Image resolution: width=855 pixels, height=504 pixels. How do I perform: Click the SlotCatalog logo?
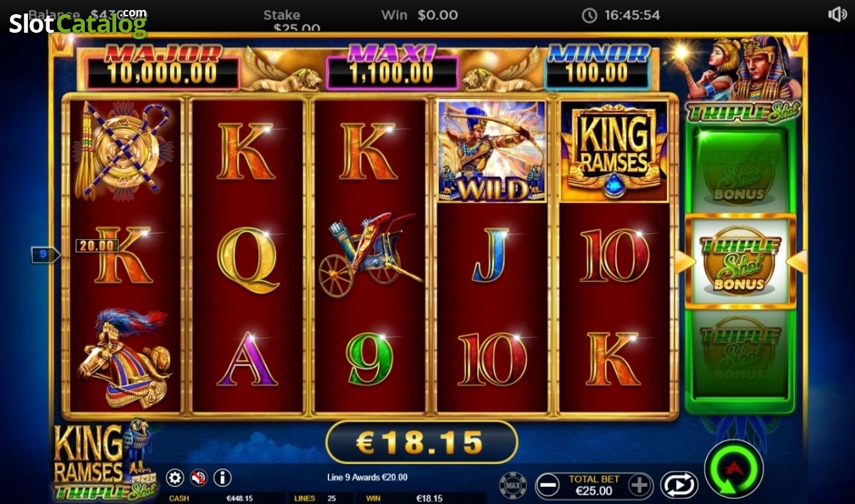tap(78, 23)
